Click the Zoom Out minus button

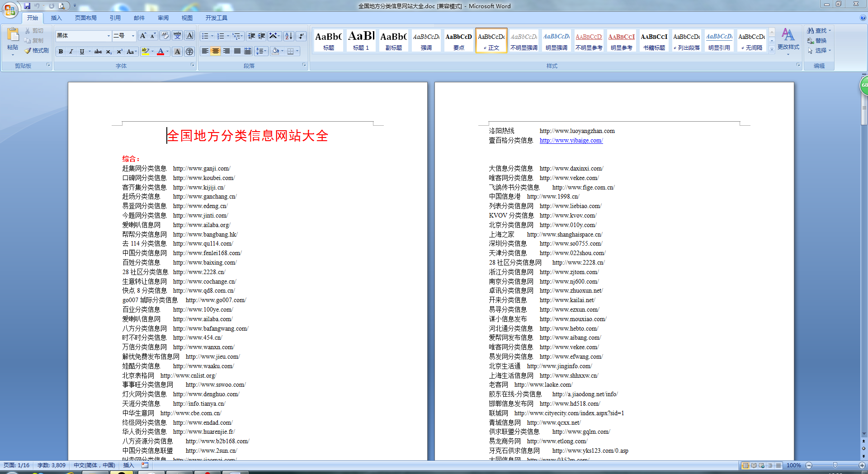[809, 465]
